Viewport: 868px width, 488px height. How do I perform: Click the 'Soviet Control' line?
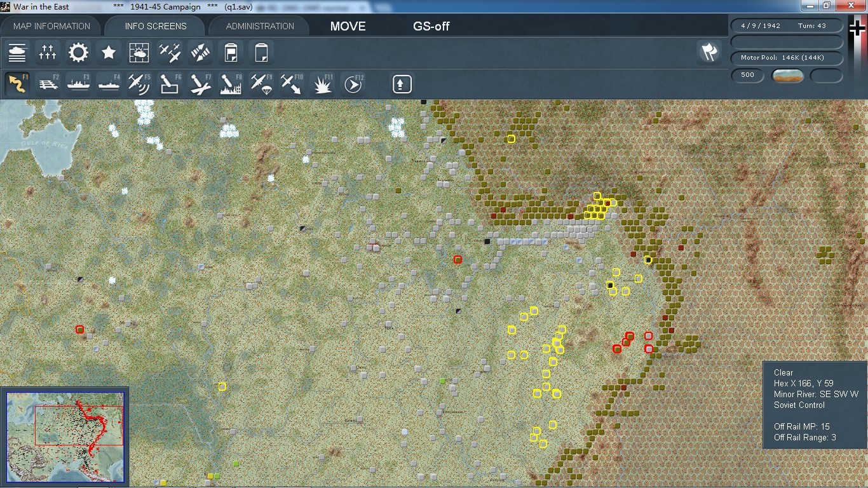(x=799, y=405)
